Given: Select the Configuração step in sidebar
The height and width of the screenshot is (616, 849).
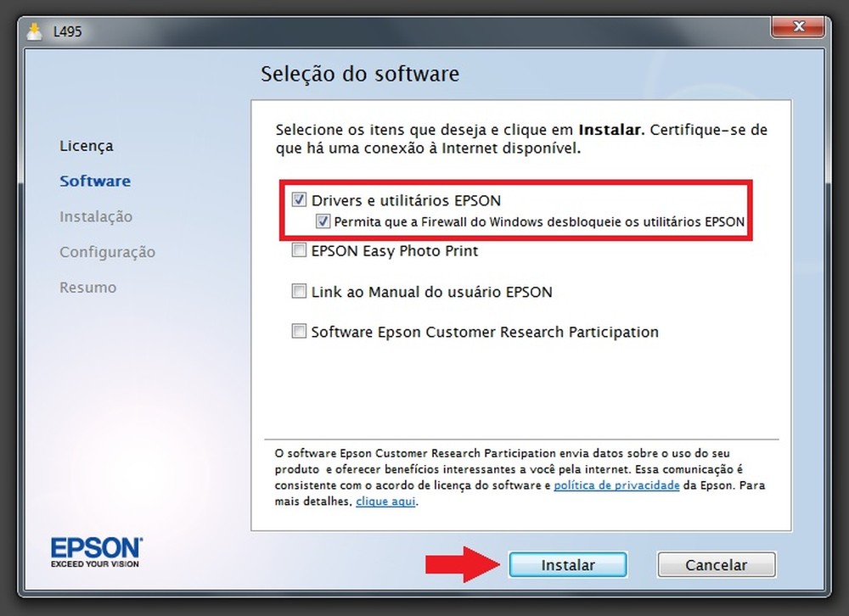Looking at the screenshot, I should tap(107, 252).
